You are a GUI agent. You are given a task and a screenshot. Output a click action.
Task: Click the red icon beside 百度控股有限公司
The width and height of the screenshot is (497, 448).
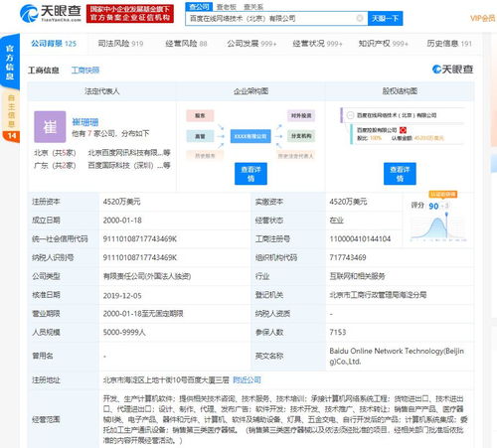point(403,130)
